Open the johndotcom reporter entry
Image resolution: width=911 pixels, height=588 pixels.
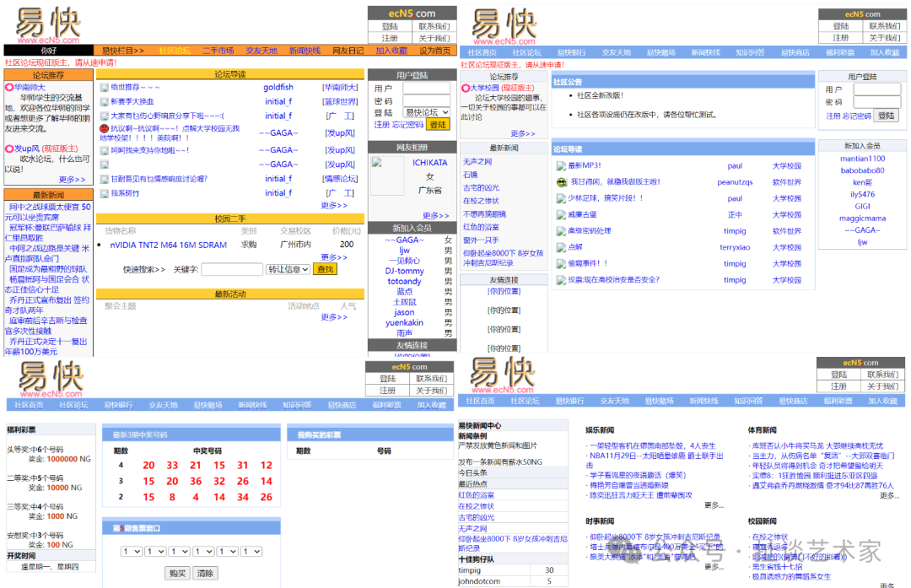(x=479, y=581)
